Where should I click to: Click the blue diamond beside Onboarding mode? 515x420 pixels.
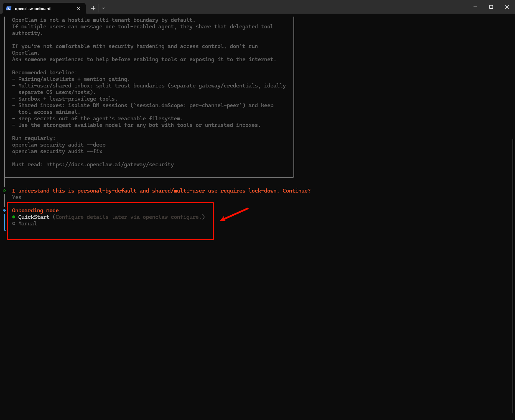pos(4,210)
